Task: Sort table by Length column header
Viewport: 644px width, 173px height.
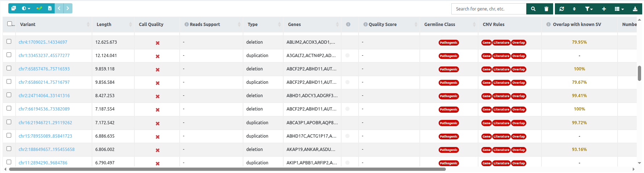Action: (x=104, y=25)
